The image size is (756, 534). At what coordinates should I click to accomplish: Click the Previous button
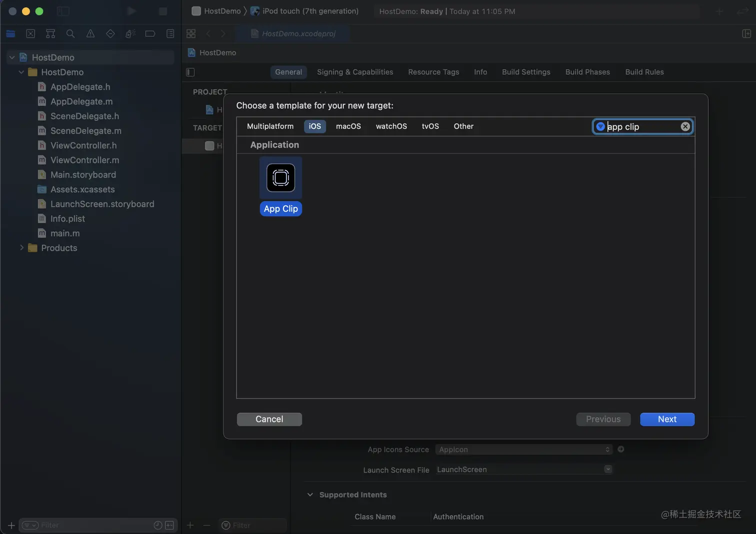603,419
